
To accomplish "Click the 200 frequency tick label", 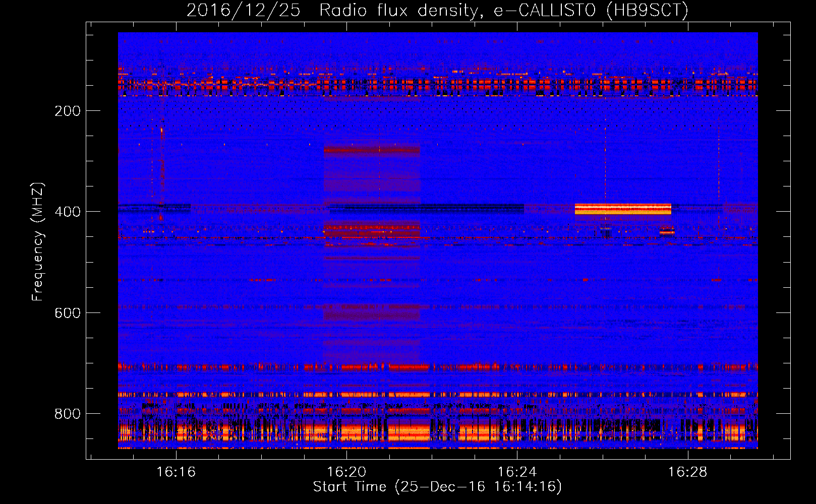I will point(68,111).
